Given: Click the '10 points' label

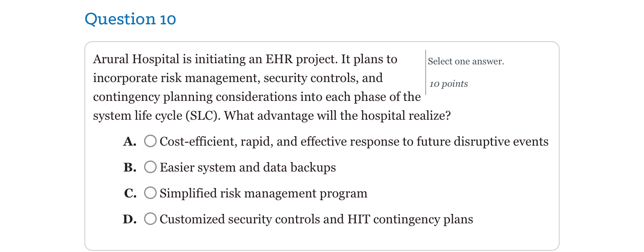Looking at the screenshot, I should tap(448, 84).
